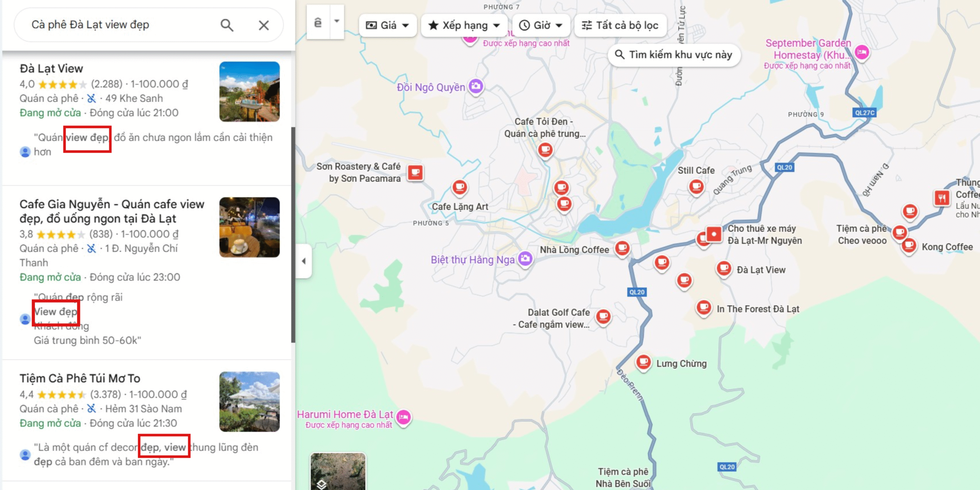Click Tìm kiếm khu vực này button
980x490 pixels.
[x=674, y=55]
